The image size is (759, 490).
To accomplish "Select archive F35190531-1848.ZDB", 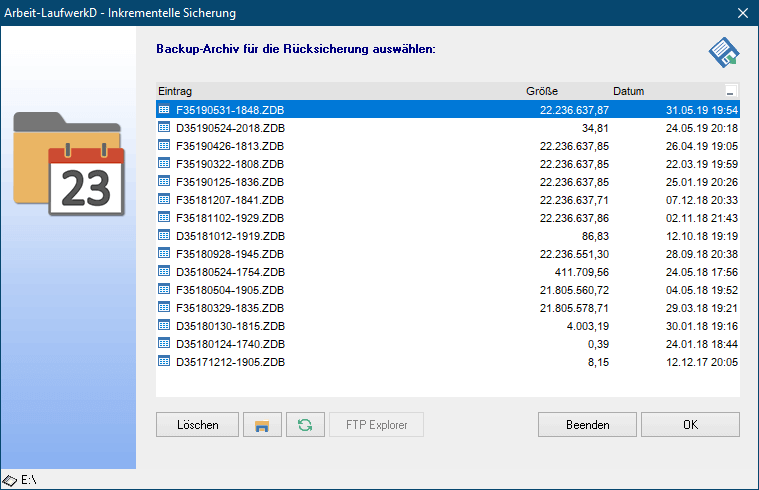I will click(x=448, y=110).
